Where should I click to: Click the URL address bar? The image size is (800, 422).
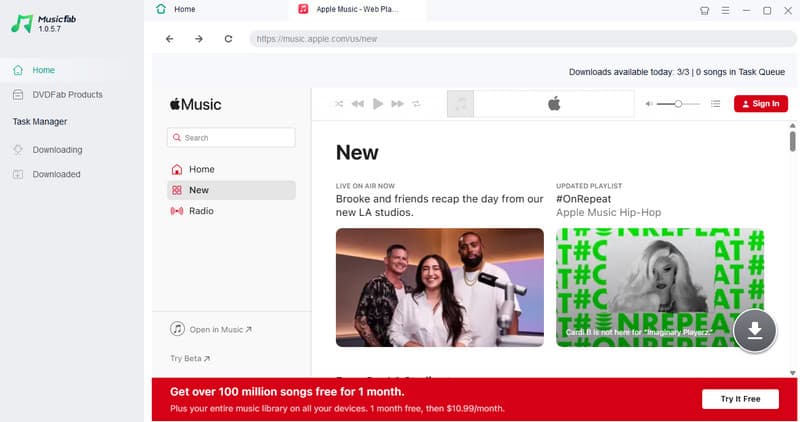tap(522, 39)
